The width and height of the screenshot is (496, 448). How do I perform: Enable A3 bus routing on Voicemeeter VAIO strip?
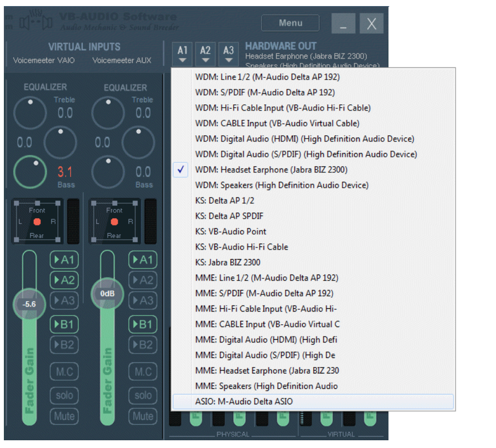[x=64, y=301]
